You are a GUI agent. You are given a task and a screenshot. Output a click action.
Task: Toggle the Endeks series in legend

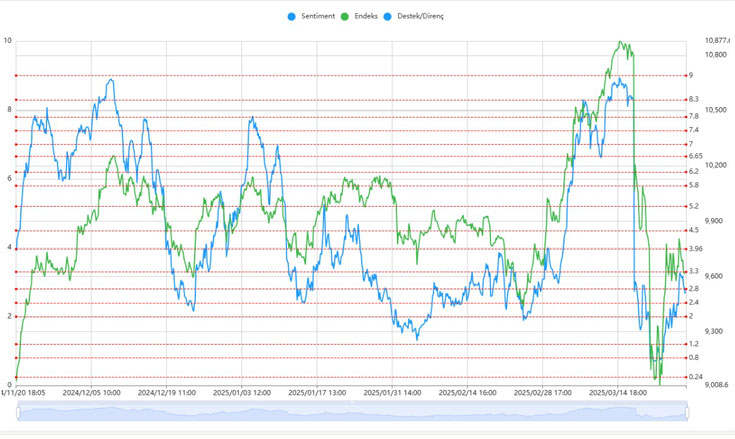click(372, 17)
